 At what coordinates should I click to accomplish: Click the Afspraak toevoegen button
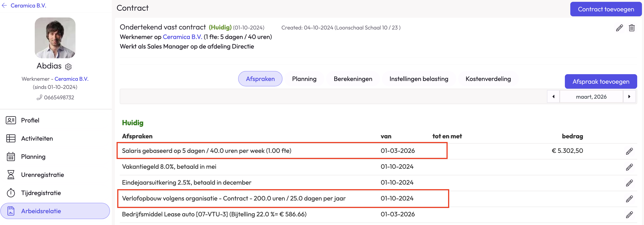coord(600,81)
